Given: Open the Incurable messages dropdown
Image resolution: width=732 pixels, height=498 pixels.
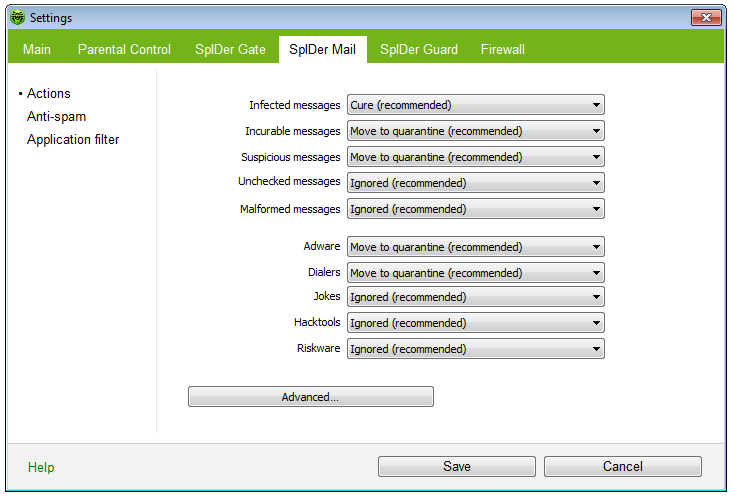Looking at the screenshot, I should [475, 131].
